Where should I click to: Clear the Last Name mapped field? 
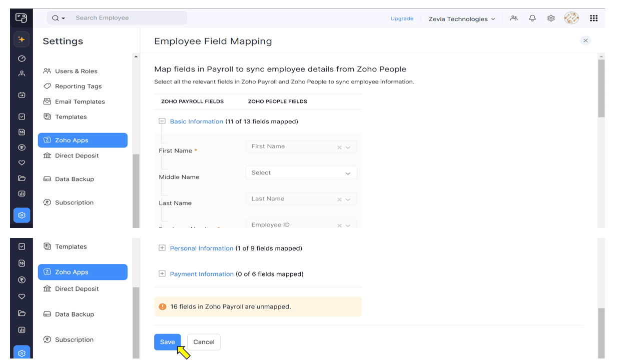pyautogui.click(x=339, y=199)
